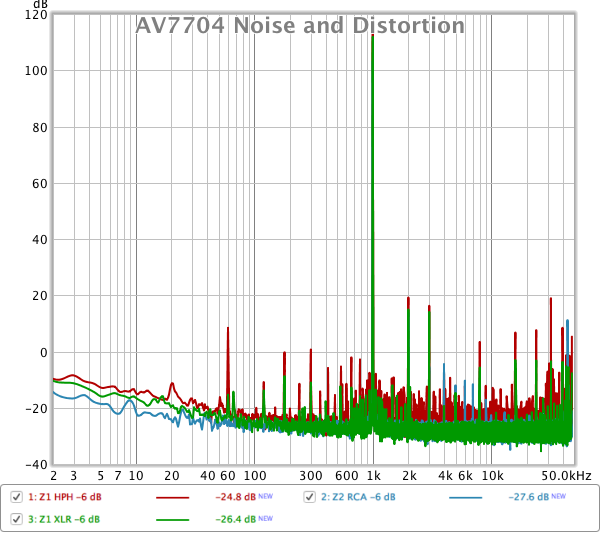600x533 pixels.
Task: Click the 120 dB axis top label
Action: [36, 15]
